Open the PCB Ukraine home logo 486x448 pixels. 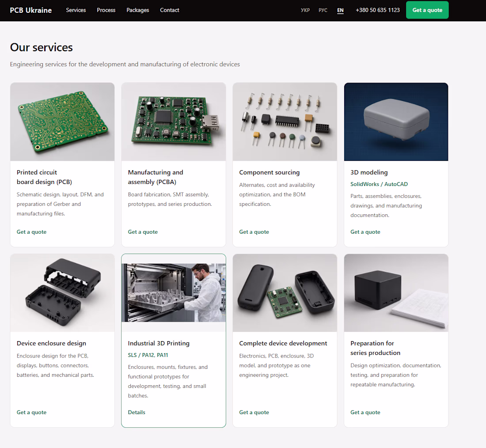coord(30,10)
